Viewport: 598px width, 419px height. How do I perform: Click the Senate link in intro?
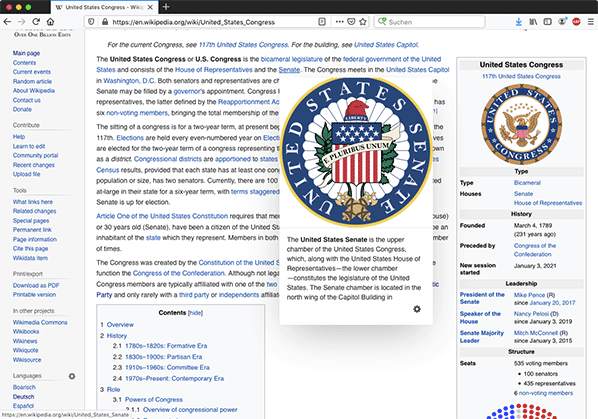289,70
